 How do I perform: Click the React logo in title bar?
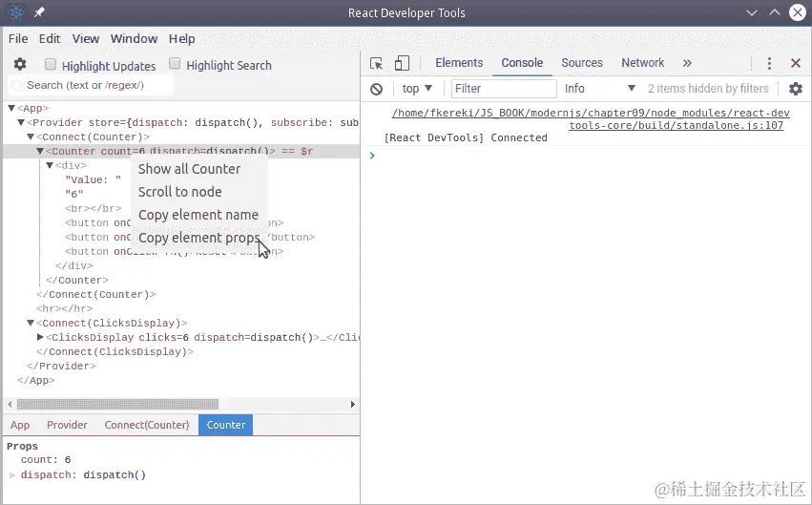coord(15,12)
